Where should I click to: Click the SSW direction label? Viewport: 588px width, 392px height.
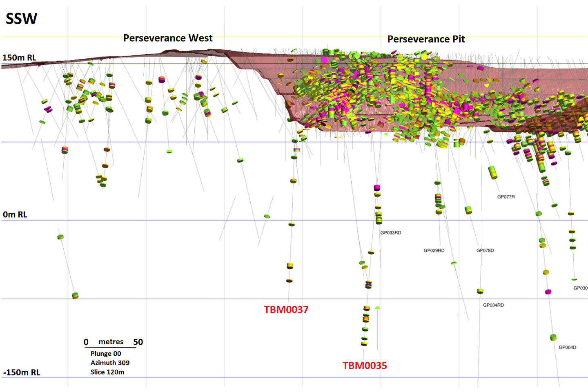pos(21,19)
